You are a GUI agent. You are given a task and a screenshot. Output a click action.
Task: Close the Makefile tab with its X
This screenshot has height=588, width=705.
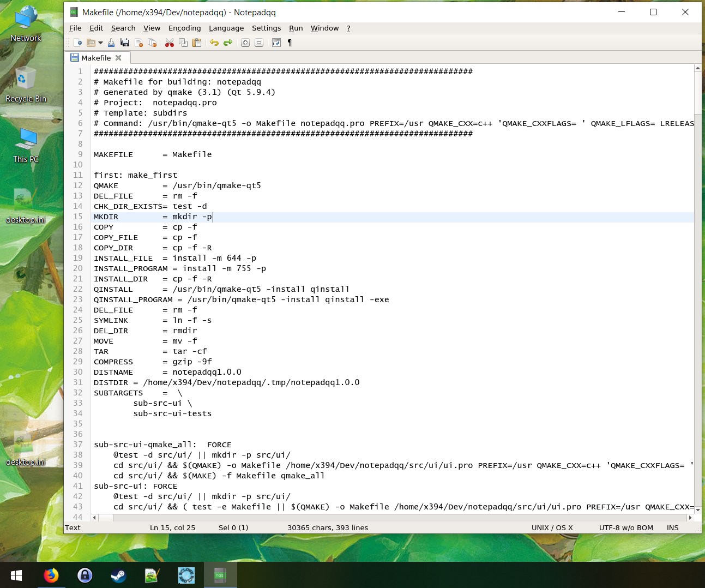[x=118, y=57]
